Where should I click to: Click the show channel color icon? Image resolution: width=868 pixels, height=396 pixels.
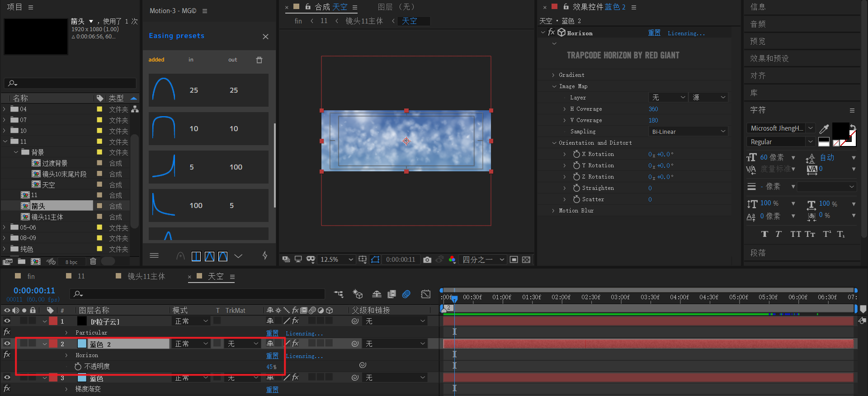452,259
